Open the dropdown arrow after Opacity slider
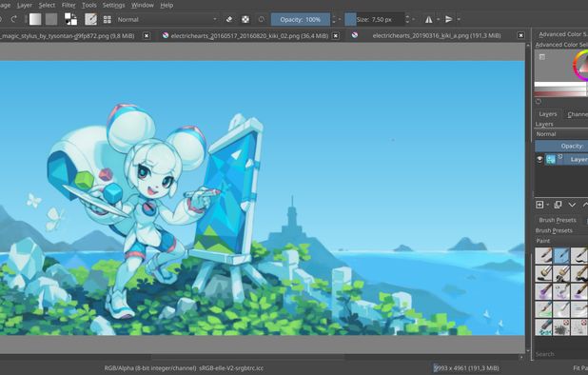 point(340,19)
